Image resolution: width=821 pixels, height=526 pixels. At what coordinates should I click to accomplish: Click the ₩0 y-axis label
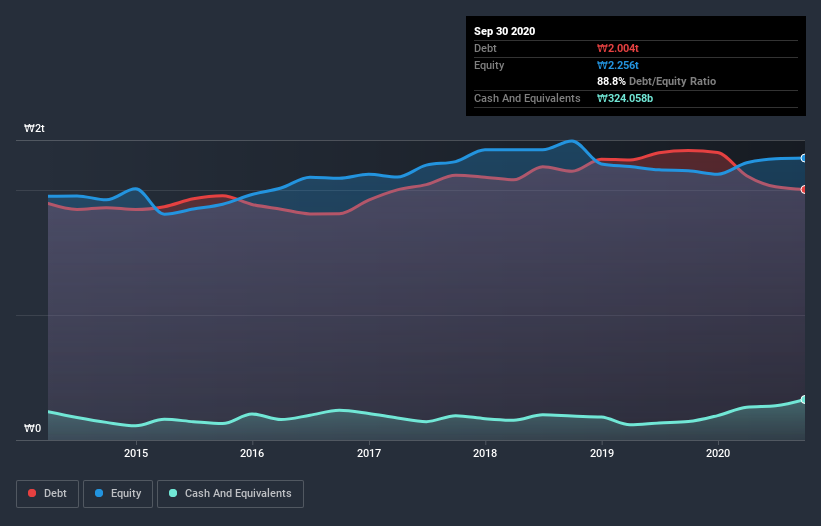click(32, 428)
